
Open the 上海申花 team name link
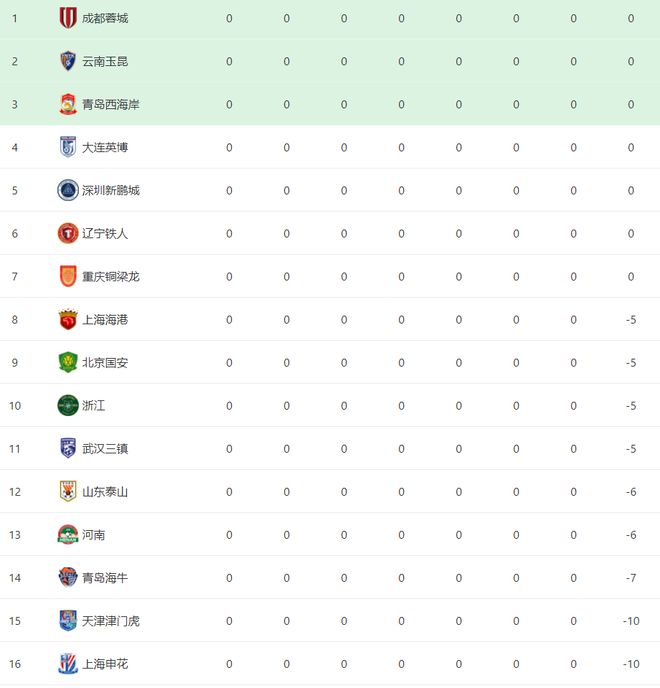pos(105,664)
